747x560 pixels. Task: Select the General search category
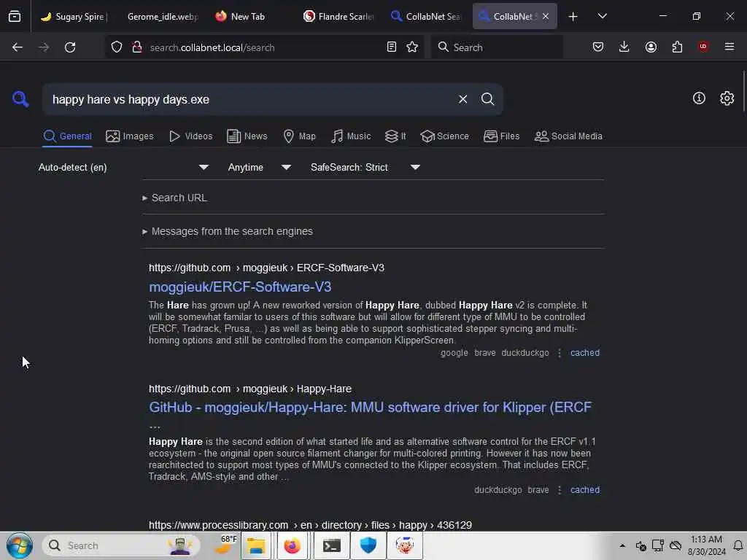[x=67, y=136]
